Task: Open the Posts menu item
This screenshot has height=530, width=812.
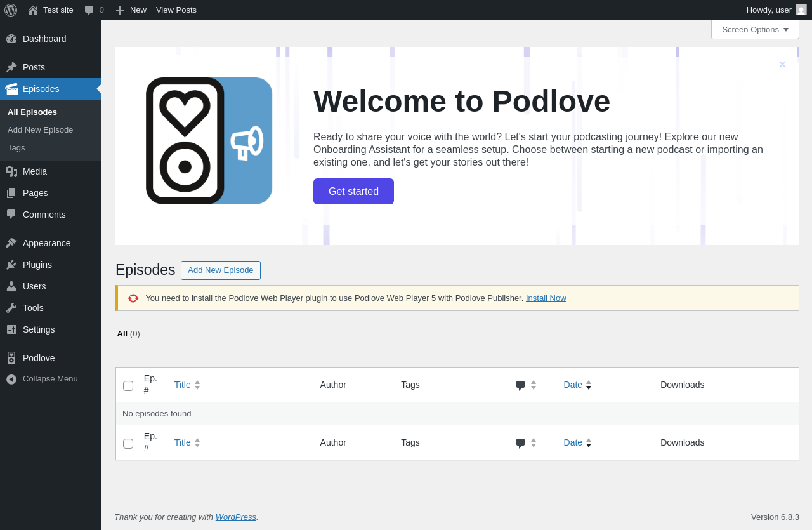Action: tap(51, 67)
